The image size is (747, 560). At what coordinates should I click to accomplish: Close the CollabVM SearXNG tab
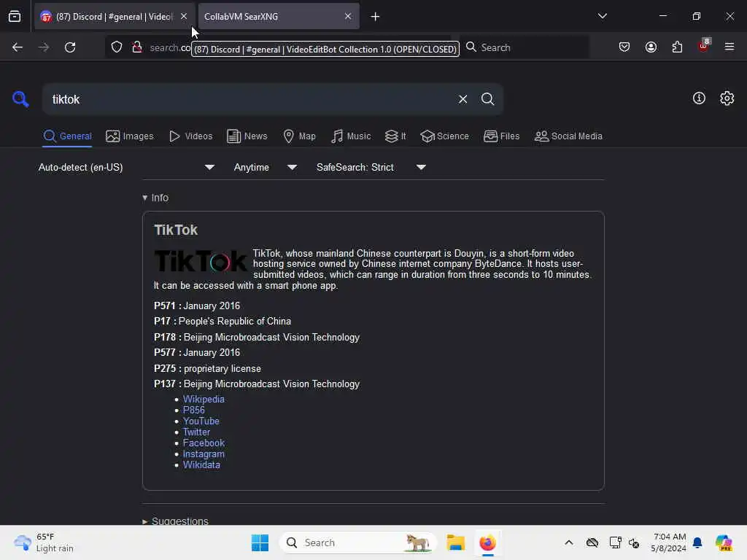click(348, 17)
